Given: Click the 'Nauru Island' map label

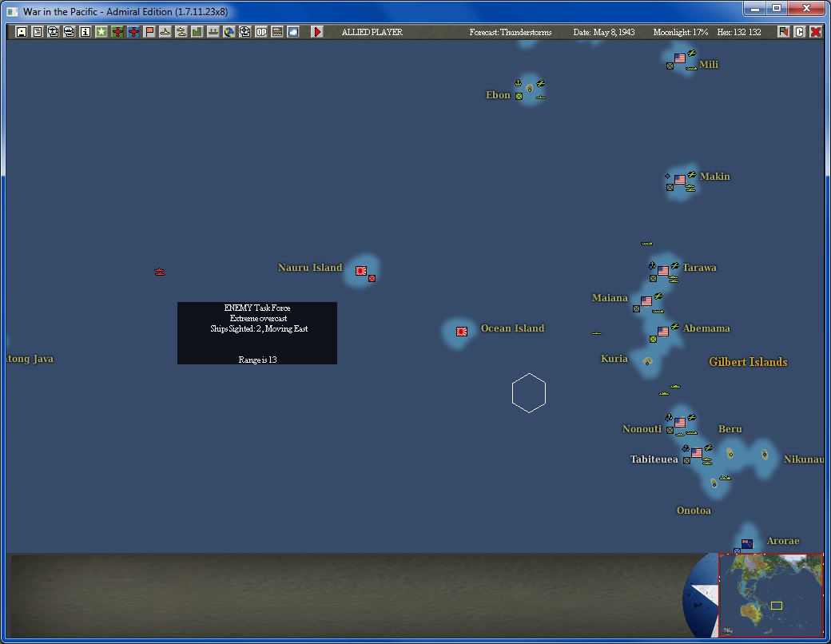Looking at the screenshot, I should click(310, 268).
